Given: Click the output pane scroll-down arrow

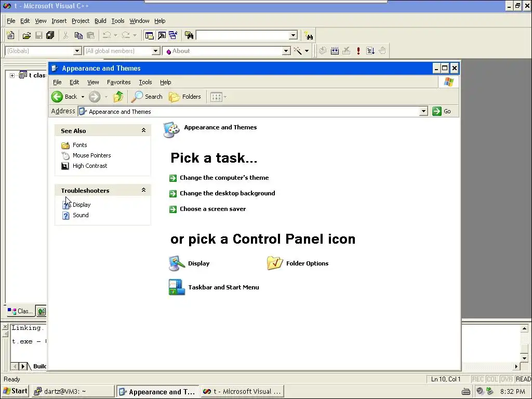Looking at the screenshot, I should [524, 358].
